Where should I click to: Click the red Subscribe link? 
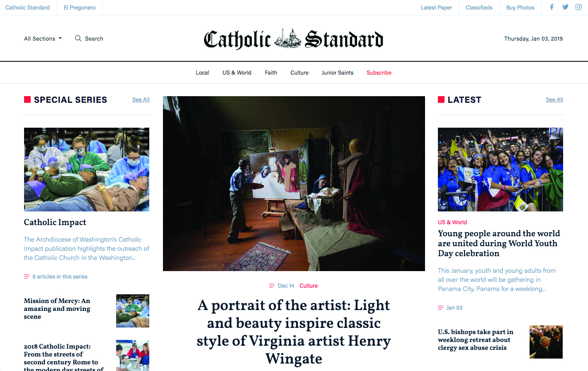pos(379,73)
